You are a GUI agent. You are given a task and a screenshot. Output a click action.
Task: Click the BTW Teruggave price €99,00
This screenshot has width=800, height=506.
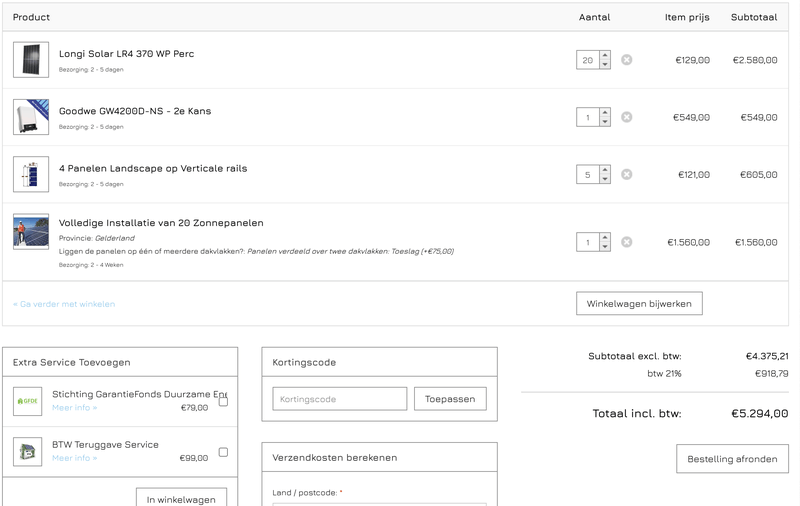[194, 458]
